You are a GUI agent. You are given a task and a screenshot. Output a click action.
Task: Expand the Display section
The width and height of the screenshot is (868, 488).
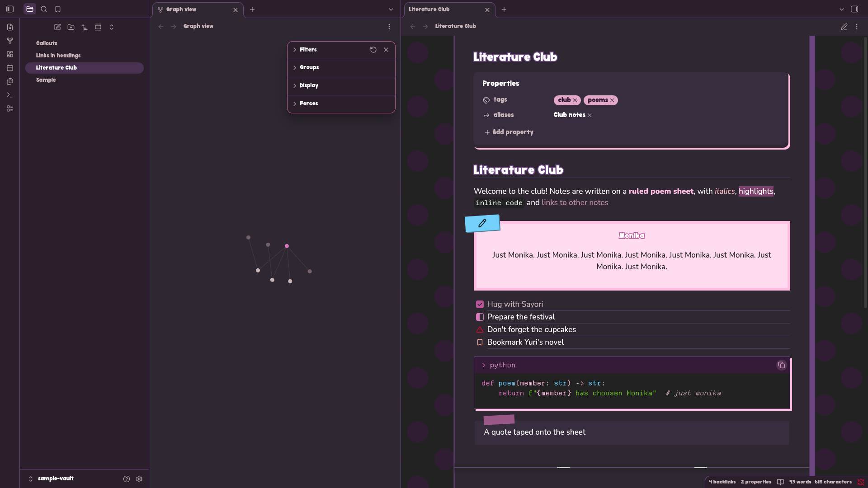pos(341,85)
